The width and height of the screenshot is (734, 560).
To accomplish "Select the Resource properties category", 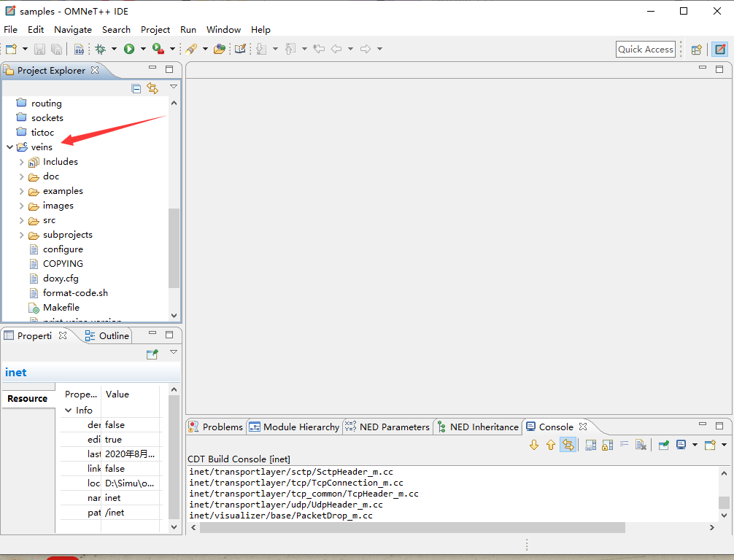I will [28, 399].
